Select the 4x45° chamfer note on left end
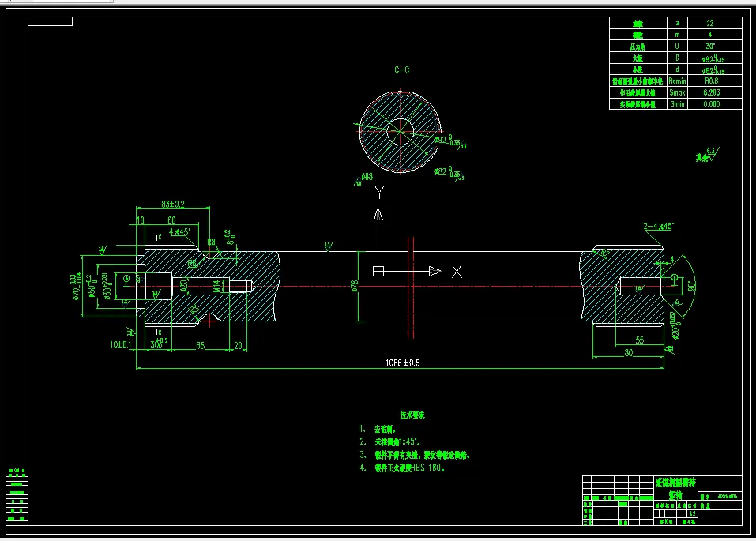 tap(179, 232)
